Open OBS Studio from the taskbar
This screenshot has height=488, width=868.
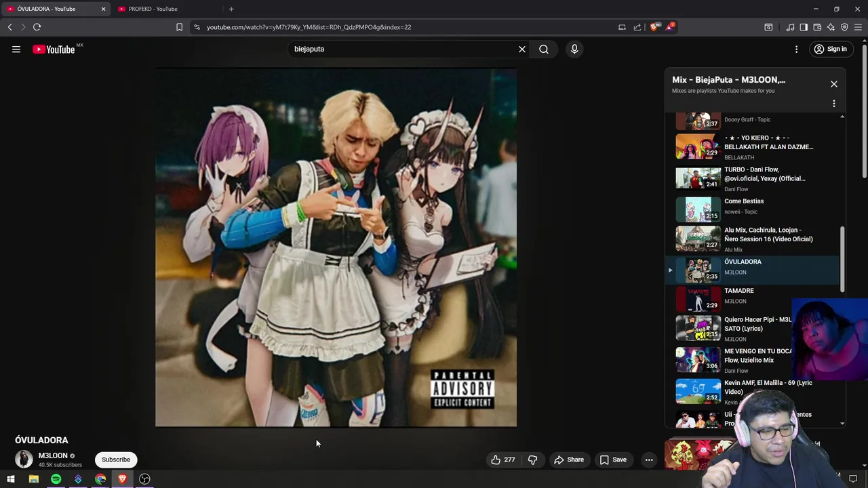[x=144, y=479]
